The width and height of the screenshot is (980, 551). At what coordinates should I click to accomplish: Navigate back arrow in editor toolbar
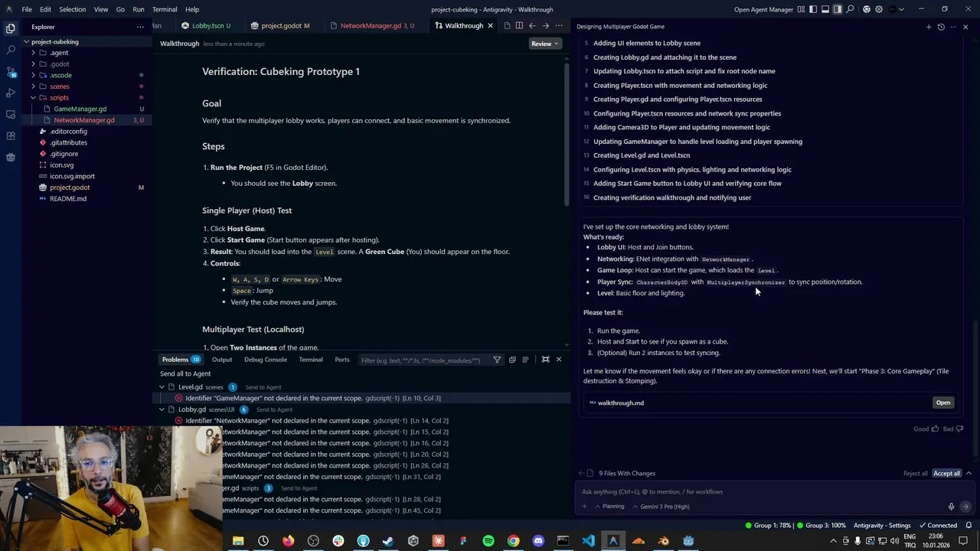(532, 26)
